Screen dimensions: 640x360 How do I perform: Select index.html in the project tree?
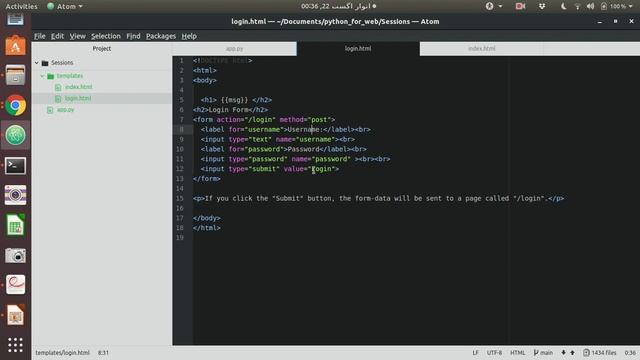pos(78,87)
